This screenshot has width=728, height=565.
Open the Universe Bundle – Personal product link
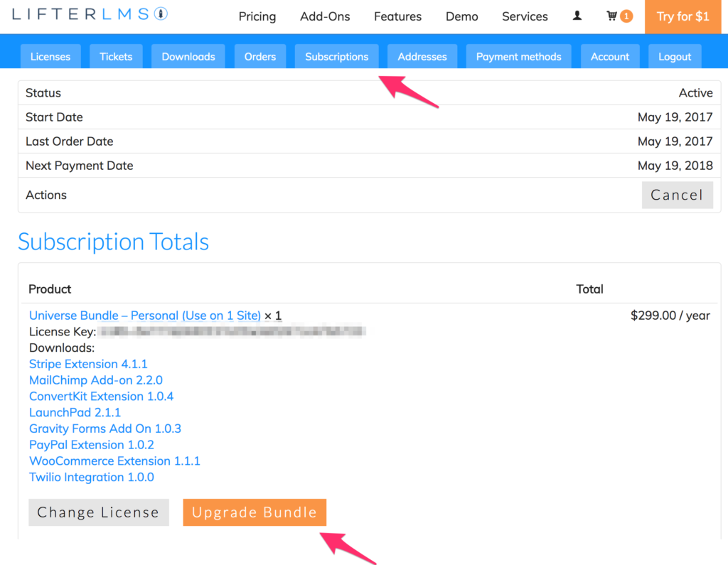pos(145,316)
